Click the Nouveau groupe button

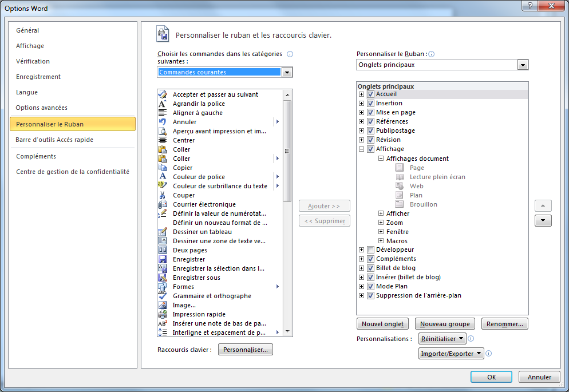tap(445, 324)
